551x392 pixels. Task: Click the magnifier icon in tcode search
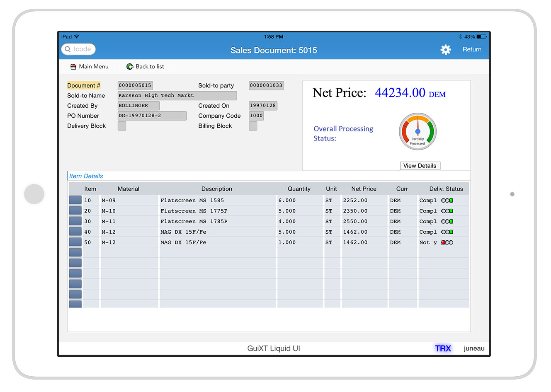(x=68, y=49)
